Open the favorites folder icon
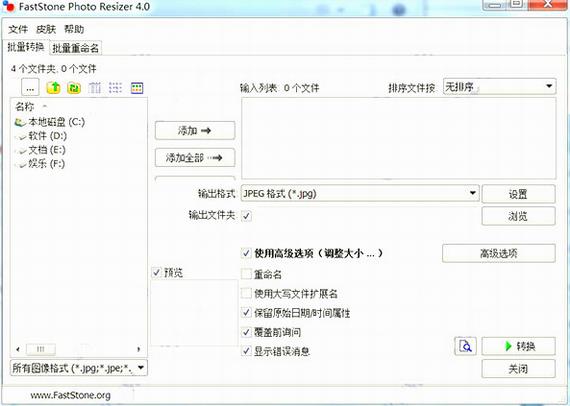The height and width of the screenshot is (406, 570). (x=74, y=88)
